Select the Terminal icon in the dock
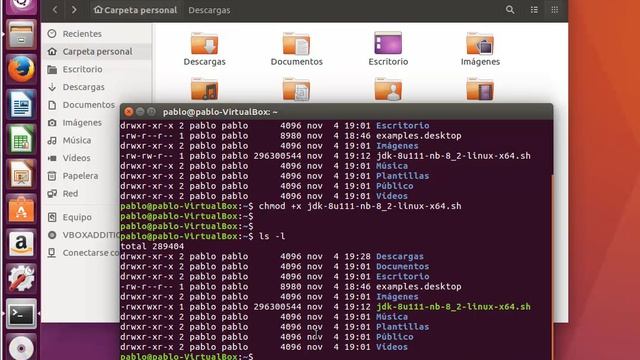 pyautogui.click(x=21, y=314)
